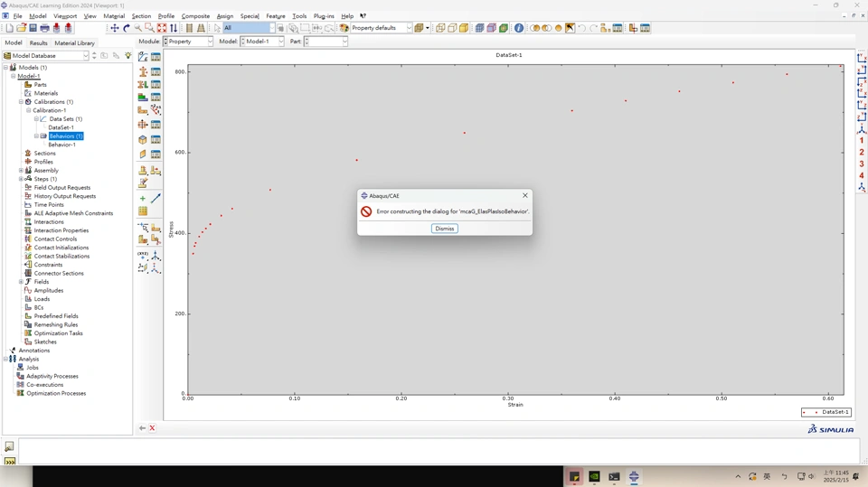
Task: Apply view number 3 from views toolbar
Action: pos(862,164)
